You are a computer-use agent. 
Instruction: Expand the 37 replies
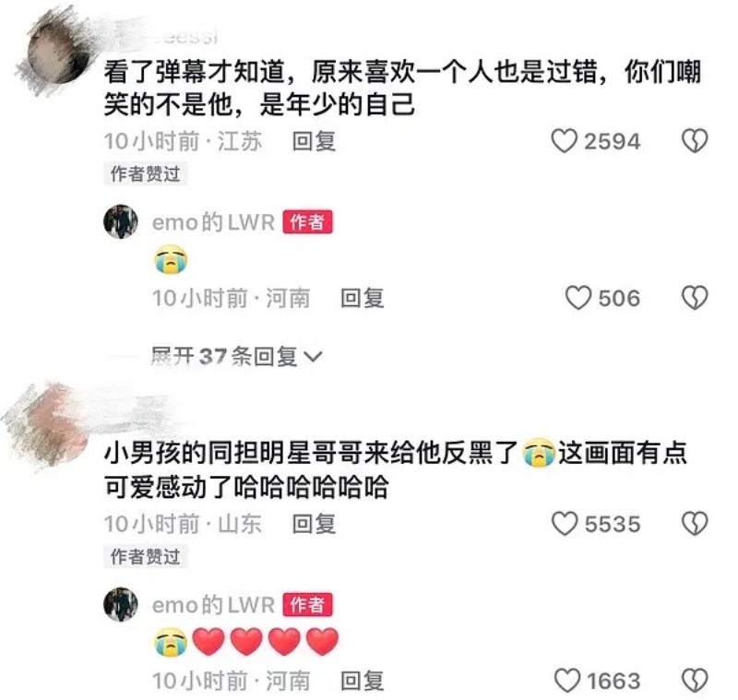pos(236,356)
